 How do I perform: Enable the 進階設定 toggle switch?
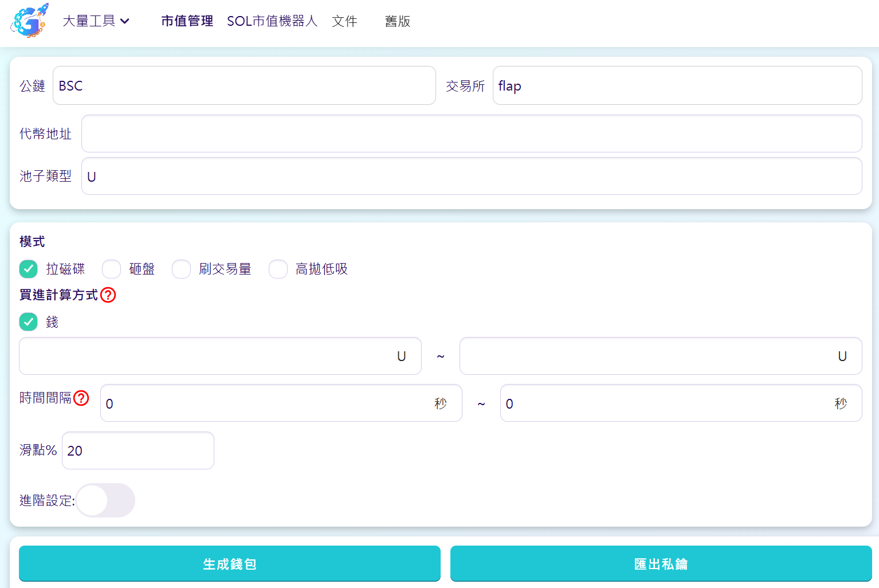click(105, 500)
